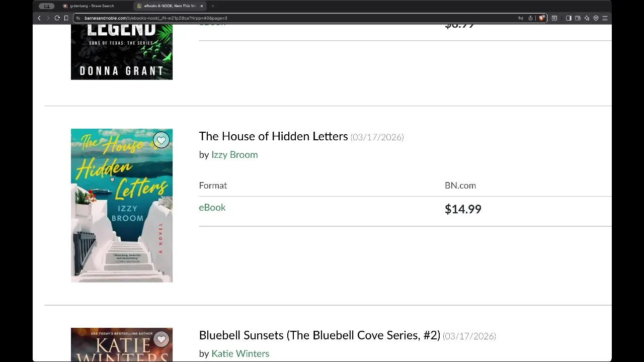Viewport: 644px width, 362px height.
Task: Open the Brave Shields lion icon
Action: coord(541,18)
